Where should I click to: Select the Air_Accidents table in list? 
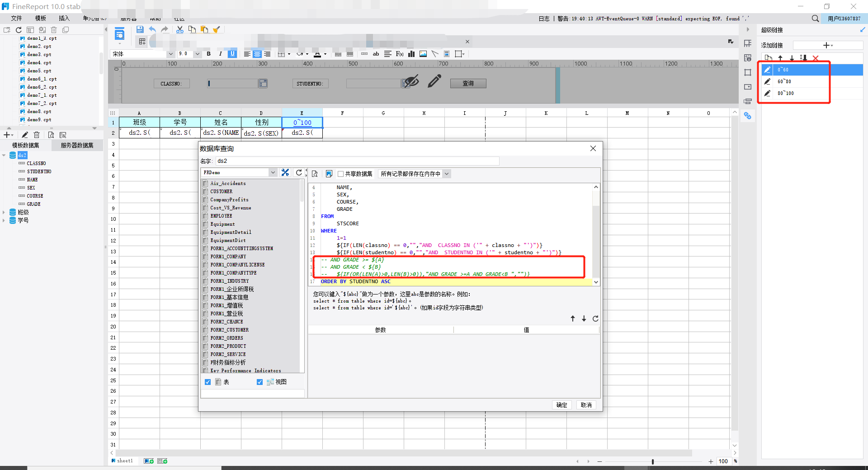pyautogui.click(x=228, y=183)
